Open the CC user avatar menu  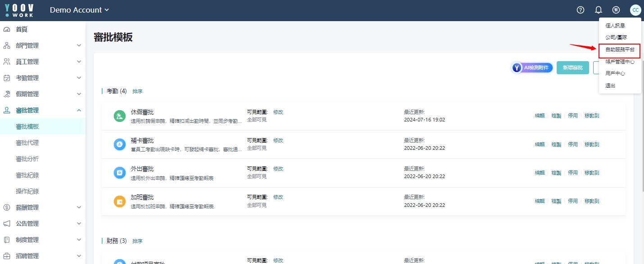click(635, 10)
